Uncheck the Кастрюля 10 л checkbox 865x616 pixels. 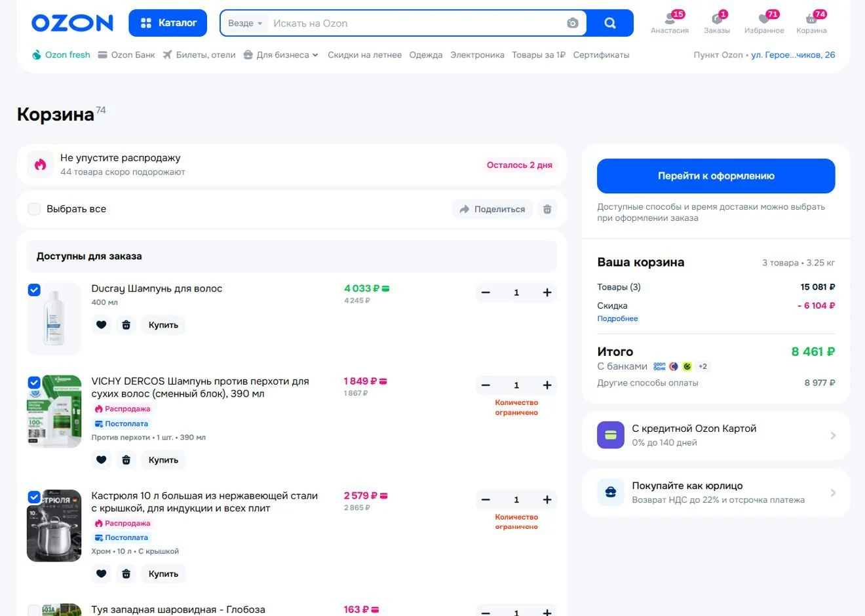coord(34,497)
